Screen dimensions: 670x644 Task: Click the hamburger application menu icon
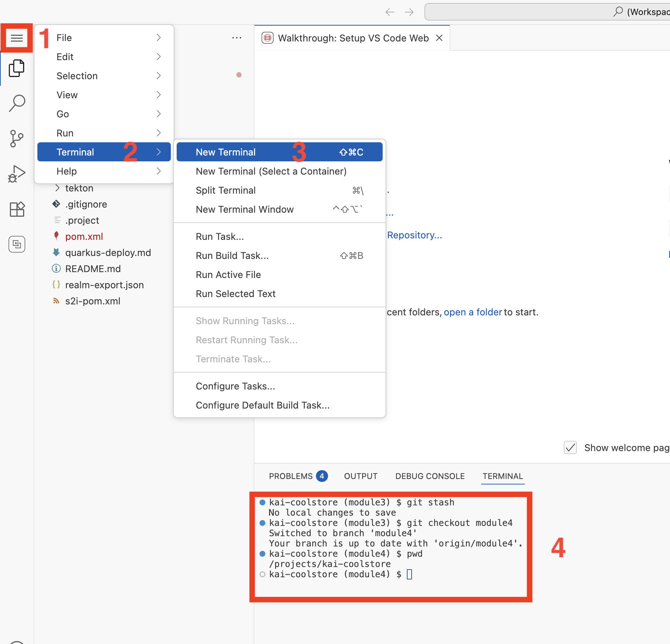[x=17, y=38]
